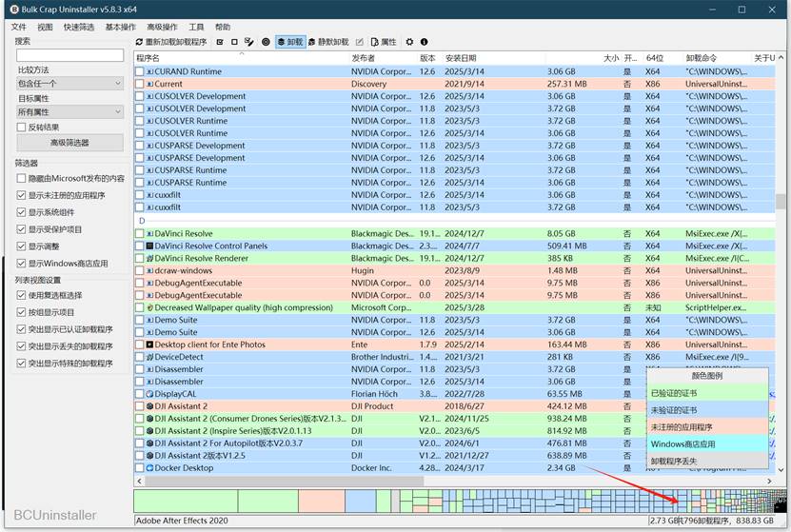This screenshot has height=532, width=791.
Task: Click the Windows商店应用 cyan legend swatch
Action: tap(707, 443)
